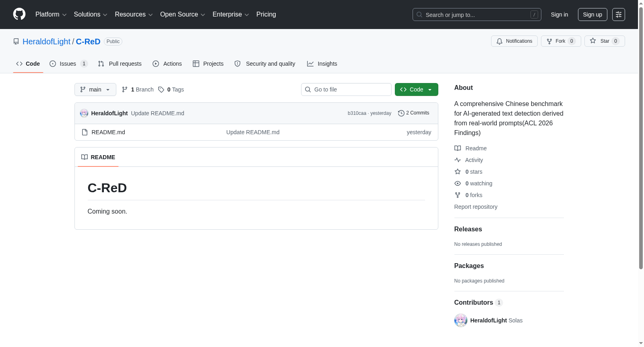Open the Activity link in About
644x347 pixels.
tap(469, 160)
